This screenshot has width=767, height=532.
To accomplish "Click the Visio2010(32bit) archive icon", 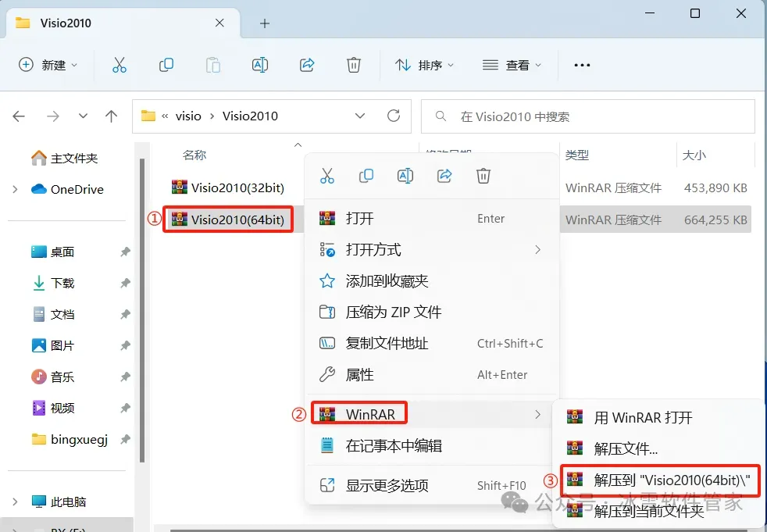I will 180,187.
